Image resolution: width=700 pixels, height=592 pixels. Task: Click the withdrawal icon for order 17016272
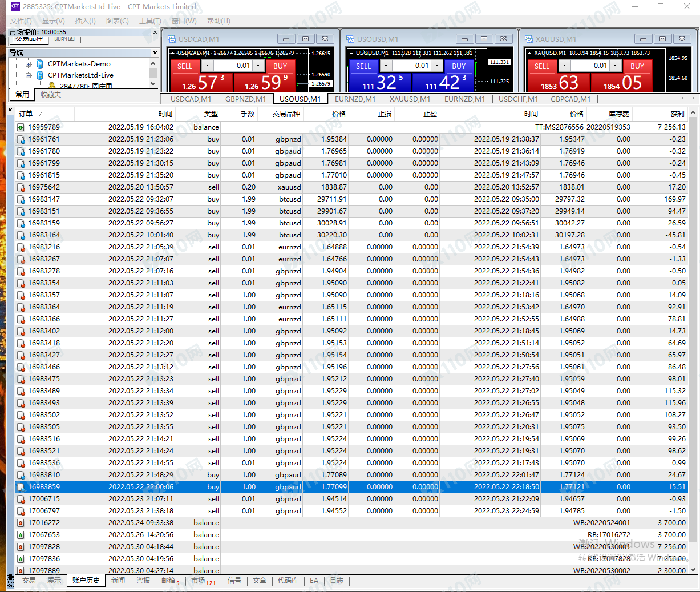pos(21,523)
